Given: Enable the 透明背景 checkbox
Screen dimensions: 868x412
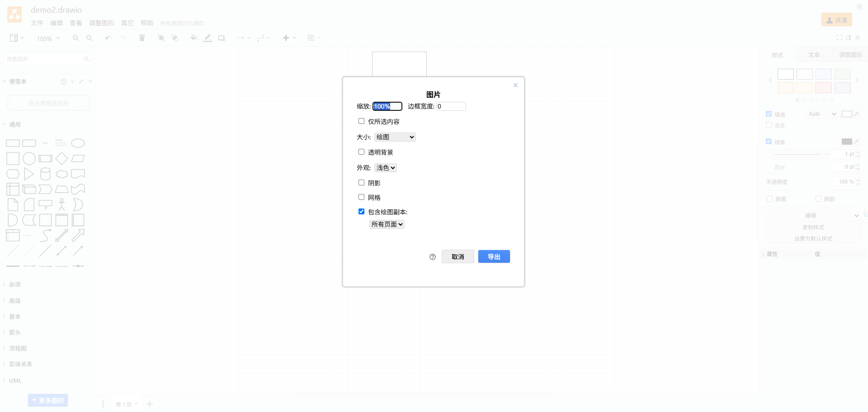Looking at the screenshot, I should pyautogui.click(x=361, y=152).
